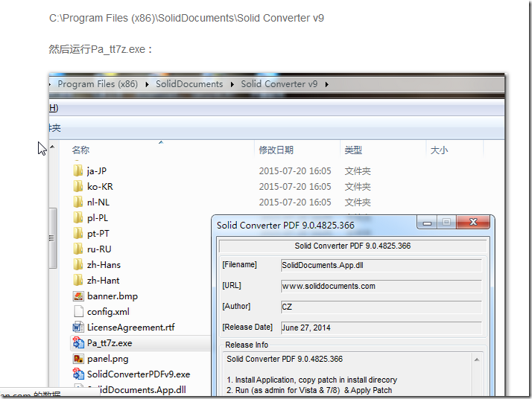Select file name panel.png
This screenshot has height=399, width=532.
(107, 359)
